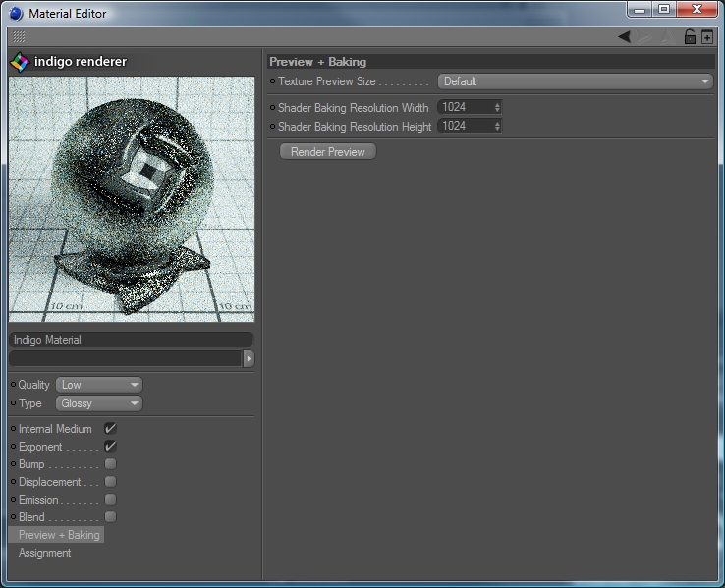Click the Exponent animation dot

14,447
